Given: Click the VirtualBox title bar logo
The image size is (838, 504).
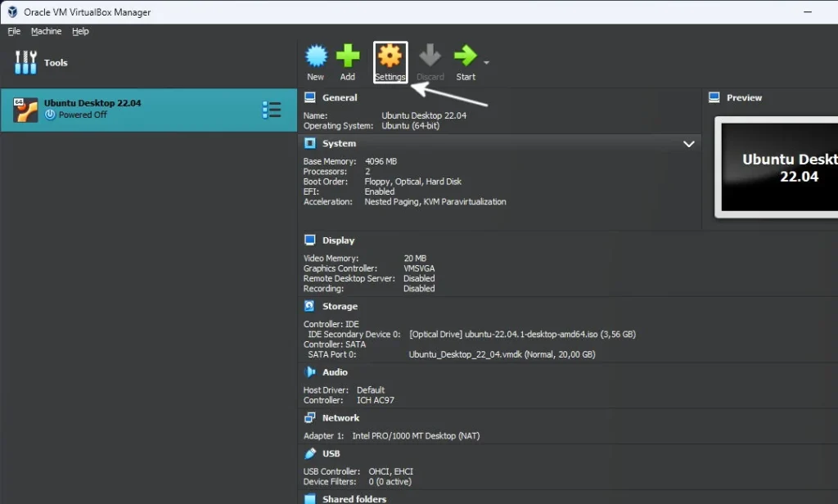Looking at the screenshot, I should (x=12, y=11).
